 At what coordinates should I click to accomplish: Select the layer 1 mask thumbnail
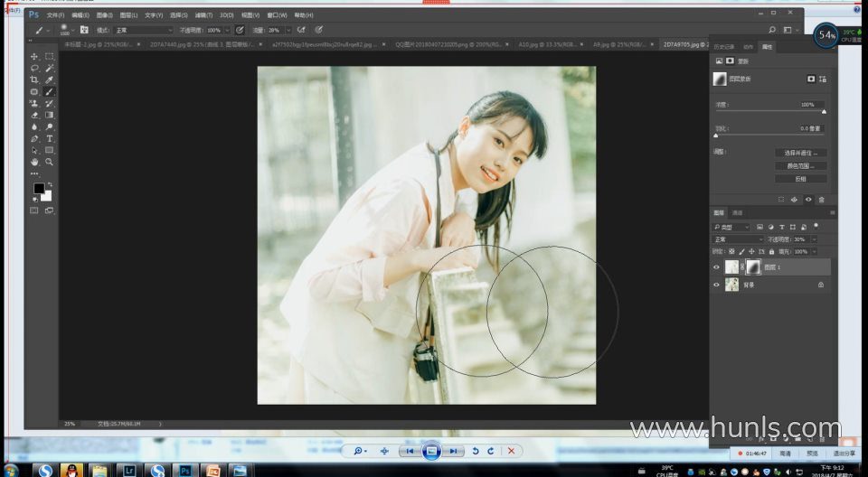[753, 267]
